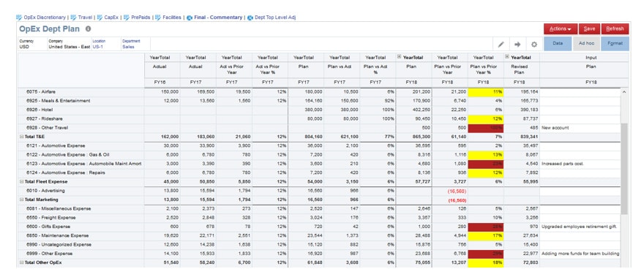
Task: Open the Dept Top Level Adj tab
Action: click(275, 18)
